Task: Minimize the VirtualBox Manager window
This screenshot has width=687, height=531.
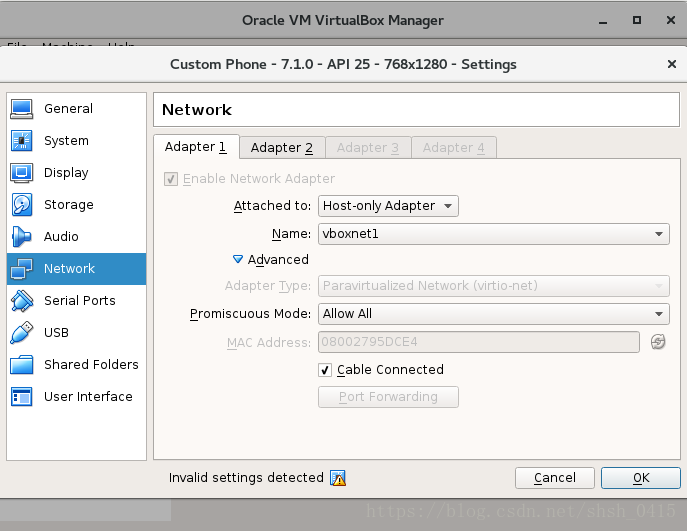Action: [603, 21]
